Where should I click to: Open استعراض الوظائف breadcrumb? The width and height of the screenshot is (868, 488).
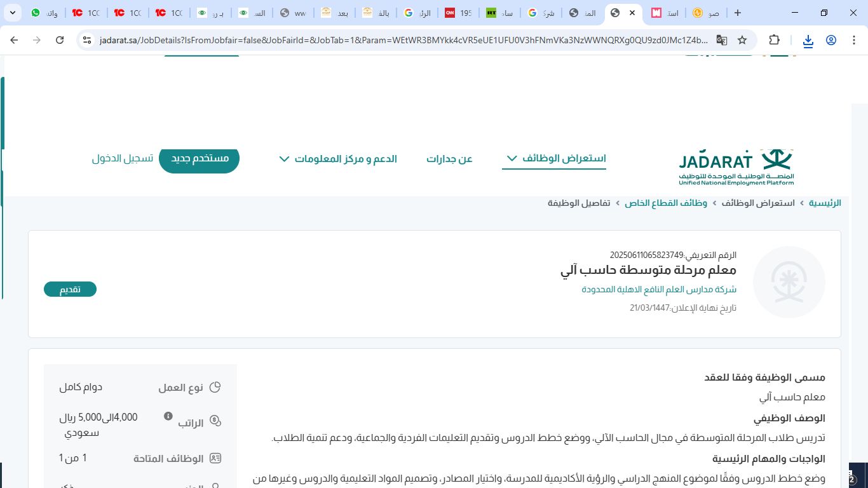click(758, 203)
